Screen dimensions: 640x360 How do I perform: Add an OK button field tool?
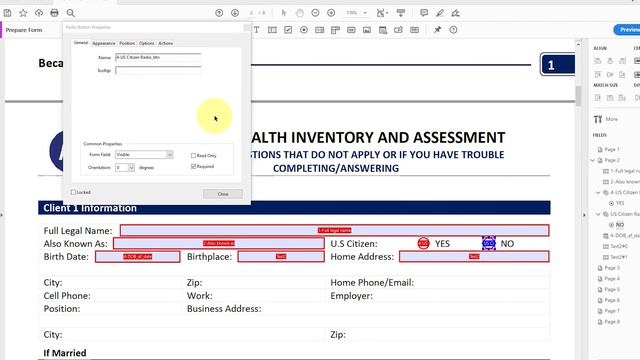coord(351,30)
